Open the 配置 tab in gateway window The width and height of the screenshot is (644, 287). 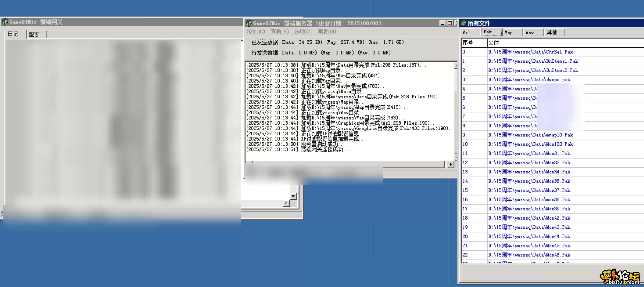tap(36, 35)
